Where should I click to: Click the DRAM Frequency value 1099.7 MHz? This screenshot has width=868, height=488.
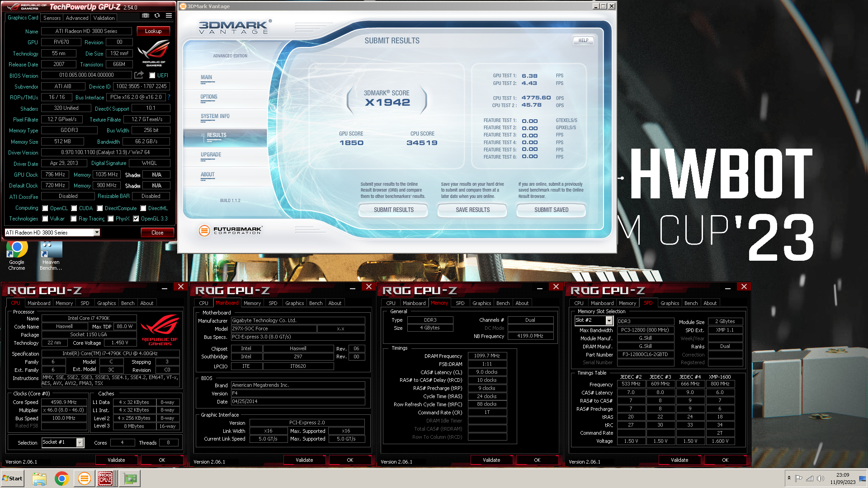point(487,356)
